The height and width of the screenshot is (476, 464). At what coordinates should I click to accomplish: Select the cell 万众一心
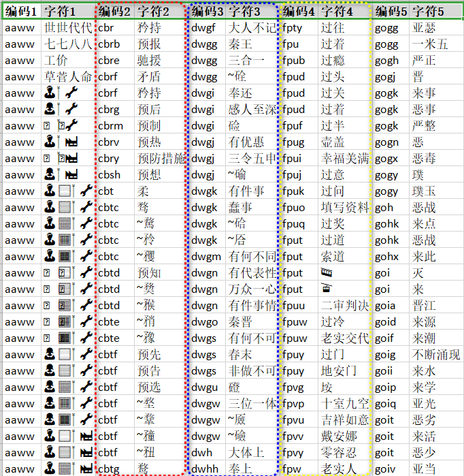252,289
